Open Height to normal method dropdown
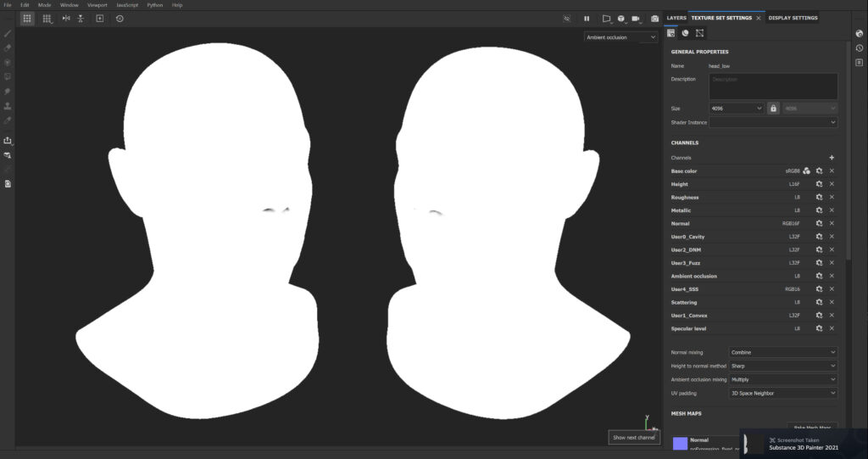Viewport: 868px width, 459px height. click(782, 366)
